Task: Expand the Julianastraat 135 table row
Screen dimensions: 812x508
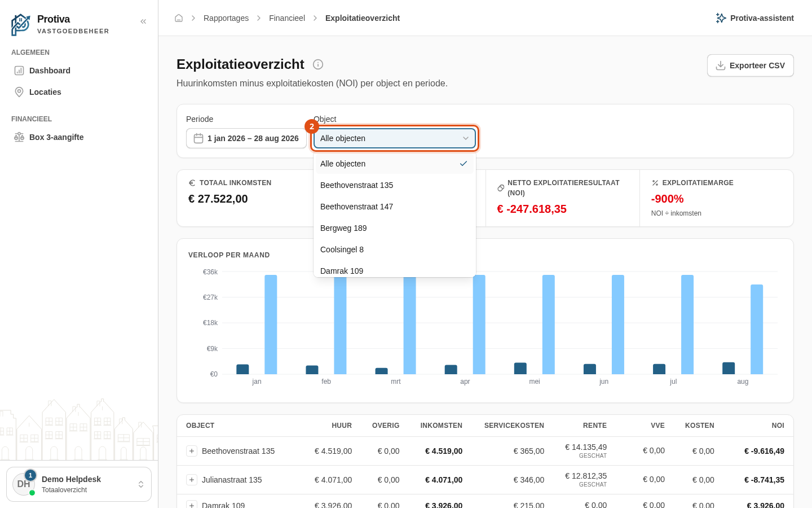Action: 192,480
